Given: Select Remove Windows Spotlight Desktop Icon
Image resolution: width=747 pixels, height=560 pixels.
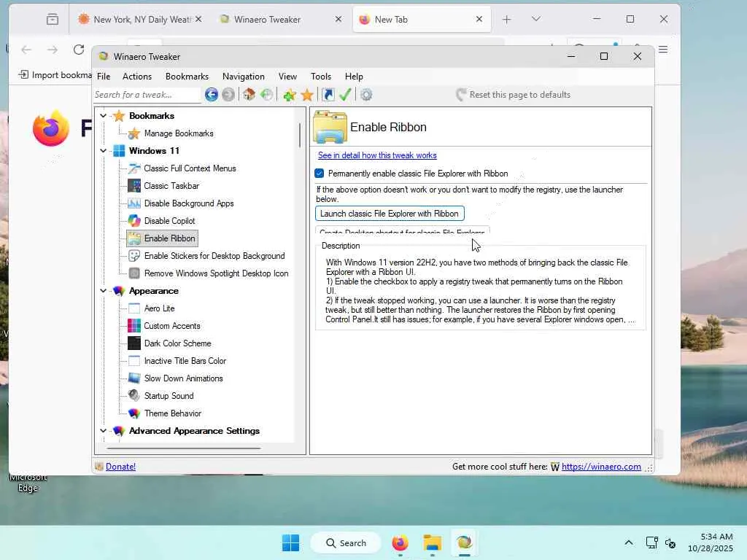Looking at the screenshot, I should coord(216,274).
